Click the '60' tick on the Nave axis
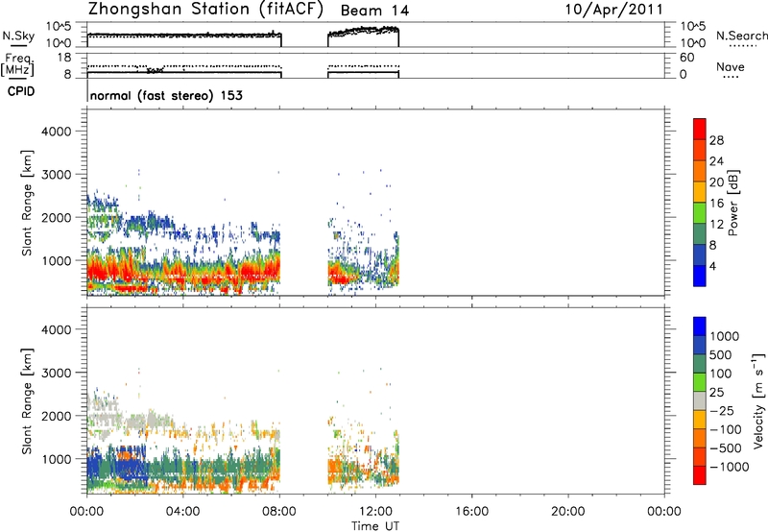Viewport: 768px width, 532px height. coord(687,58)
